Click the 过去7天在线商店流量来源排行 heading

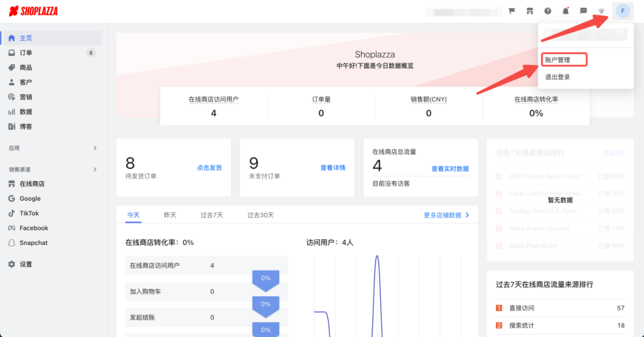[x=544, y=285]
